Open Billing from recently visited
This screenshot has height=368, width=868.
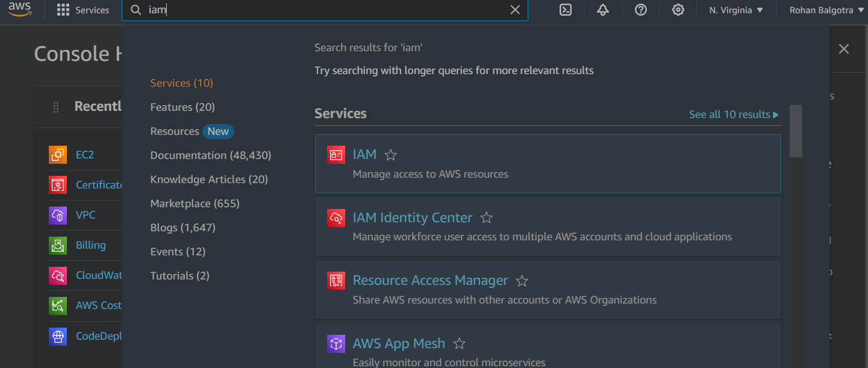point(91,245)
